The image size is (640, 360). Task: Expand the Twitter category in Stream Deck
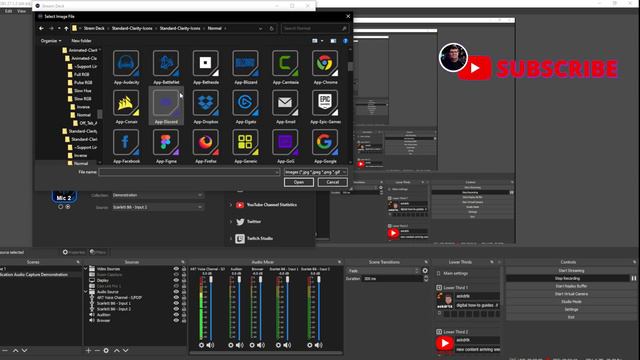pos(231,222)
